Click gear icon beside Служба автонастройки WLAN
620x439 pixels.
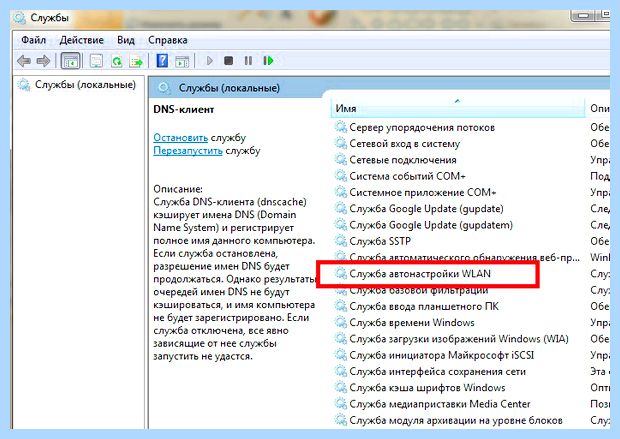[340, 273]
